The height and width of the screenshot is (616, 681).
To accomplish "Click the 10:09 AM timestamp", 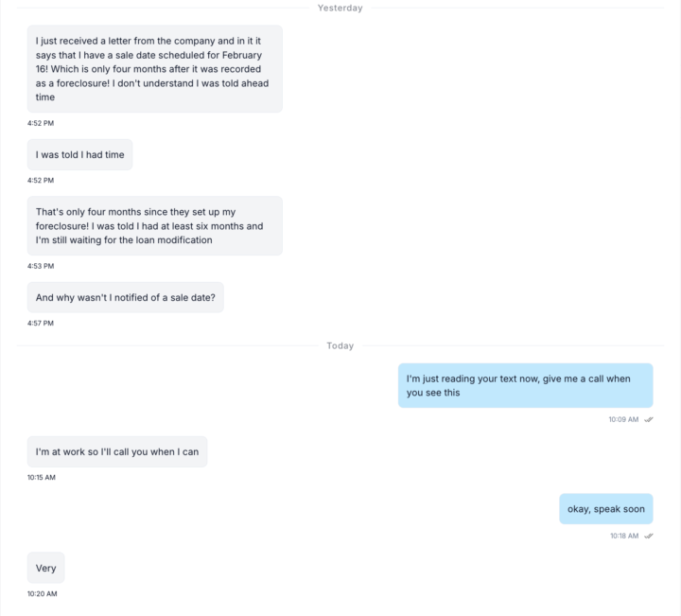I will pyautogui.click(x=623, y=419).
